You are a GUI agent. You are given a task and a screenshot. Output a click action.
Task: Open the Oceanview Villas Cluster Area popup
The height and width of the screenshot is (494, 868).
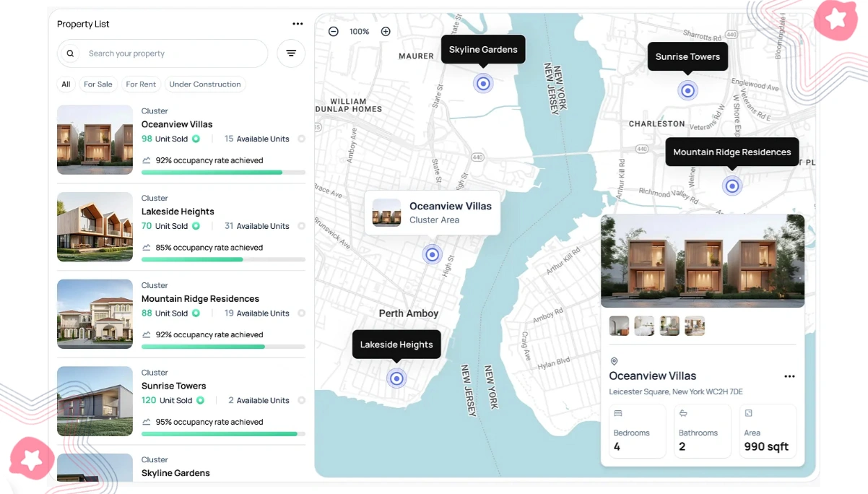[432, 212]
